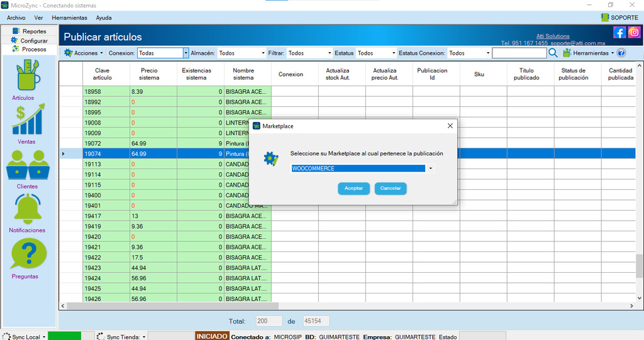The image size is (644, 340).
Task: Click the MicroZync app icon in title bar
Action: point(5,5)
